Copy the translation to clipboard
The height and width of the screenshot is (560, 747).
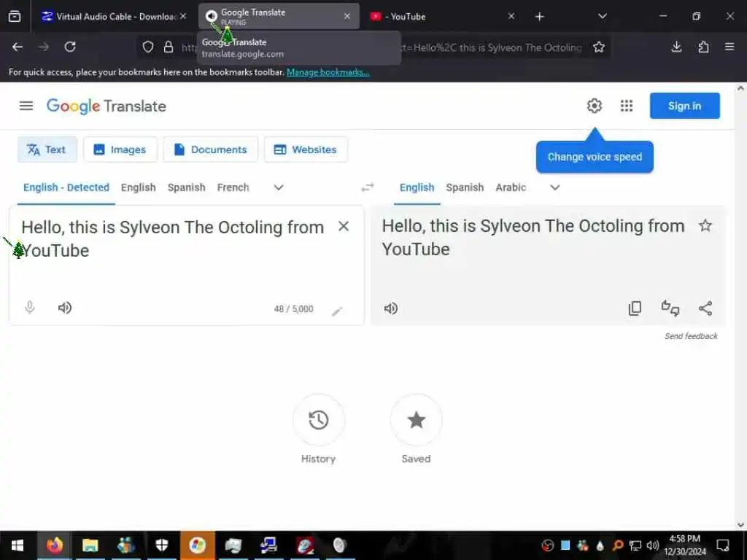[635, 308]
